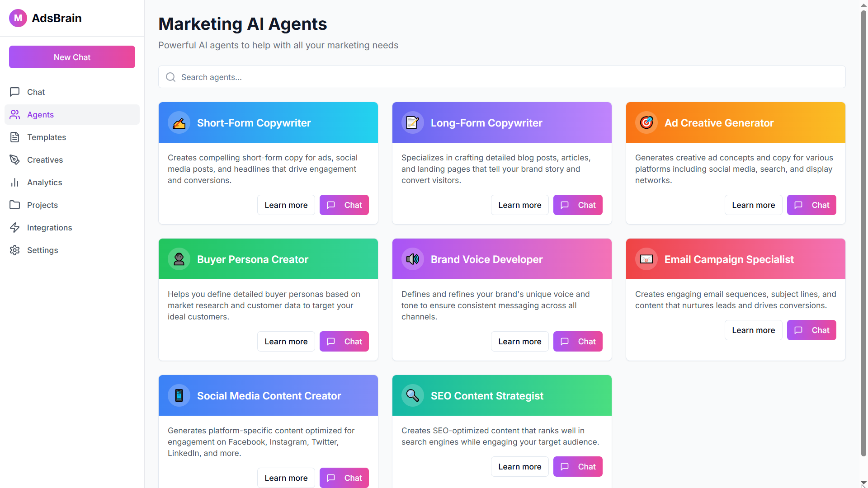Image resolution: width=868 pixels, height=488 pixels.
Task: Chat with the Brand Voice Developer
Action: pos(578,342)
